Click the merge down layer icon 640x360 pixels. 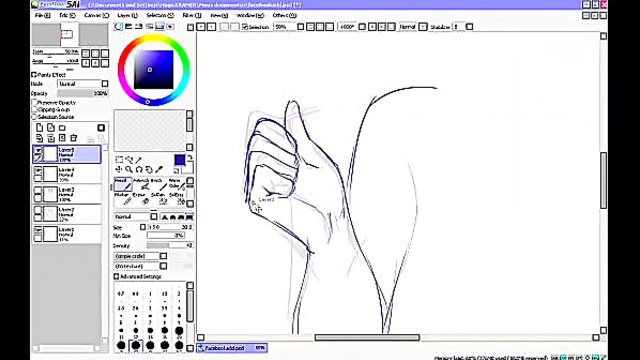(x=51, y=138)
